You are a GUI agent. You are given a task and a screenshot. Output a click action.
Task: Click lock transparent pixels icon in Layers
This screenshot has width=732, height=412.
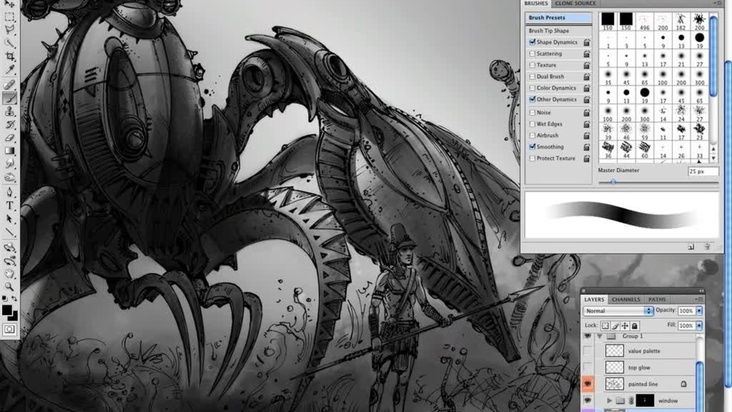point(605,326)
